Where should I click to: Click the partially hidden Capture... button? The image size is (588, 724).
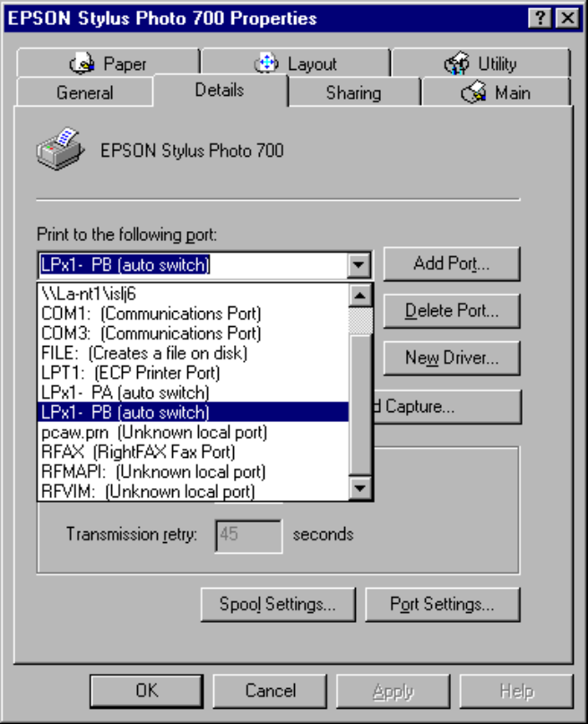(447, 407)
